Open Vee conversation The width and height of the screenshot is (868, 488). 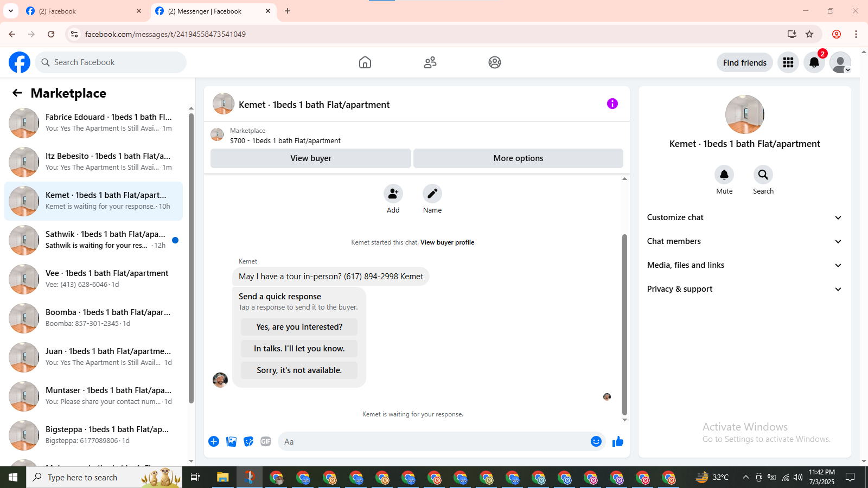tap(93, 279)
